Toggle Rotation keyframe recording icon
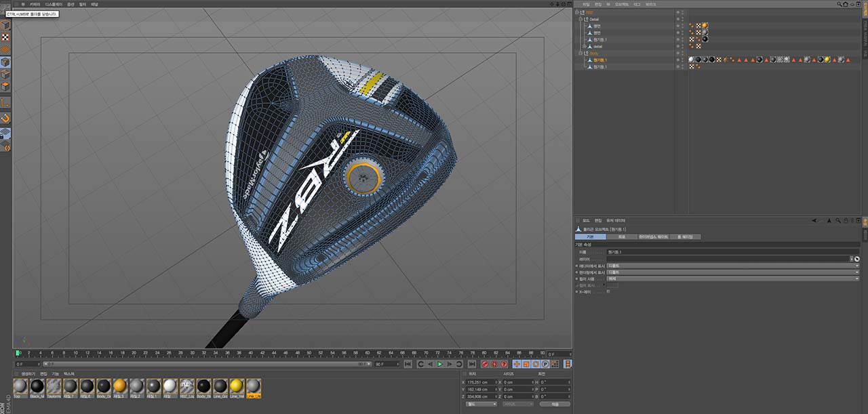 [x=536, y=364]
